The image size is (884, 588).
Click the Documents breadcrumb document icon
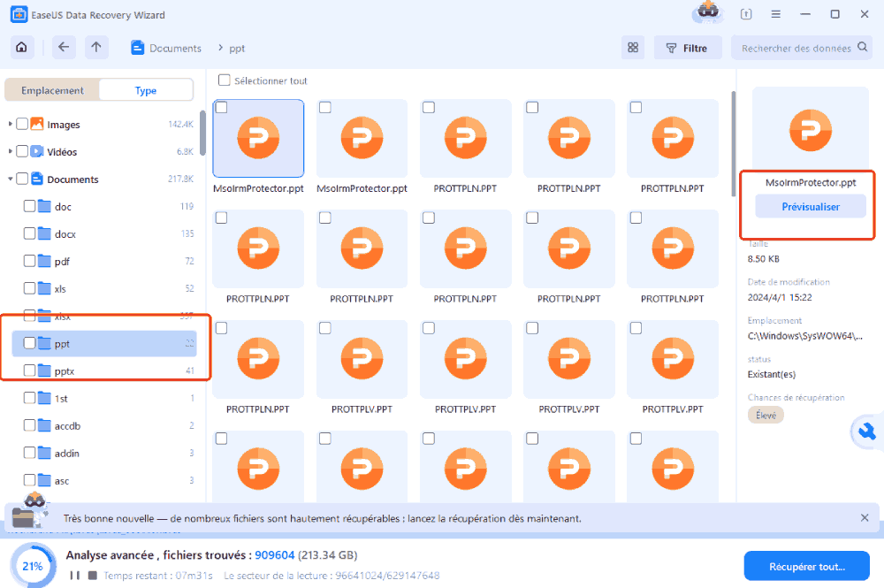click(138, 48)
